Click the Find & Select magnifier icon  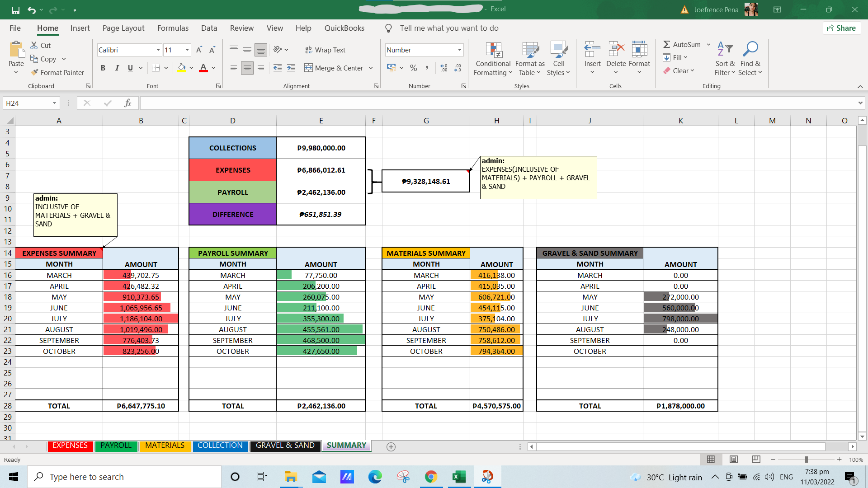750,49
